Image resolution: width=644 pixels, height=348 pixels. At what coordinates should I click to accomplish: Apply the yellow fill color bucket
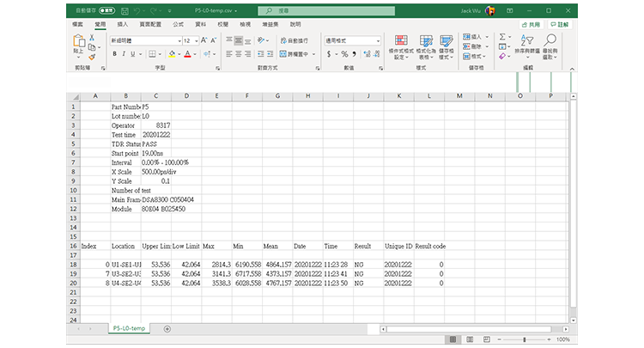point(172,54)
